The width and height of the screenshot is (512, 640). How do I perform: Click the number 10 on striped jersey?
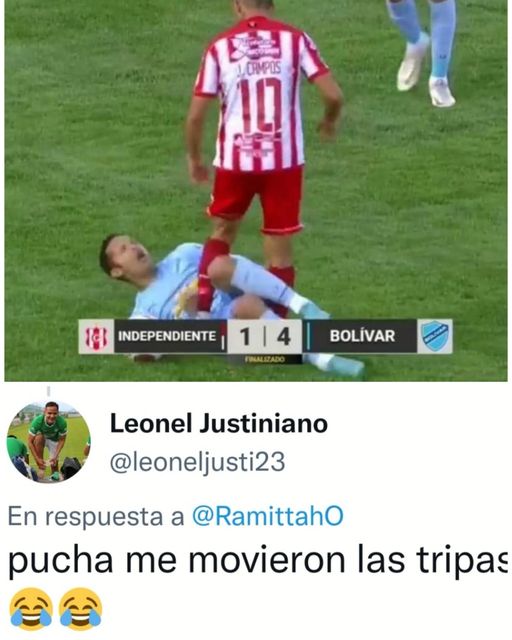coord(260,104)
